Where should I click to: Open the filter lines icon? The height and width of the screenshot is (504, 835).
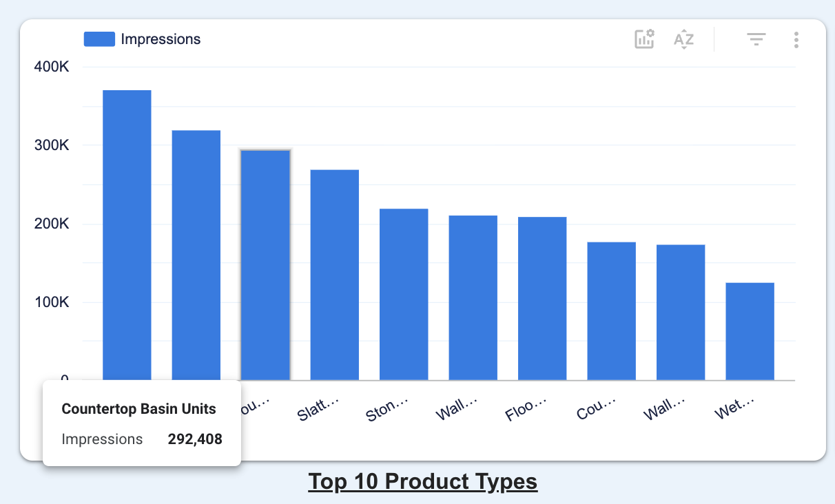coord(756,39)
